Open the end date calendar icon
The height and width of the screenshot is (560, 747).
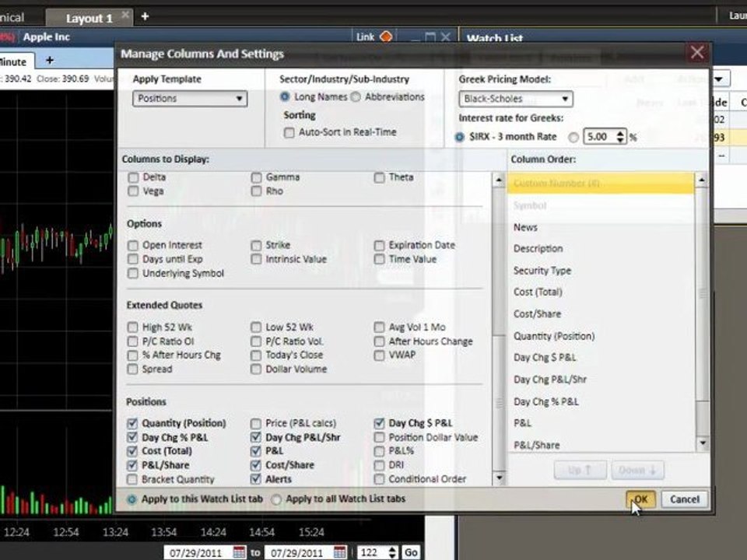pos(340,552)
